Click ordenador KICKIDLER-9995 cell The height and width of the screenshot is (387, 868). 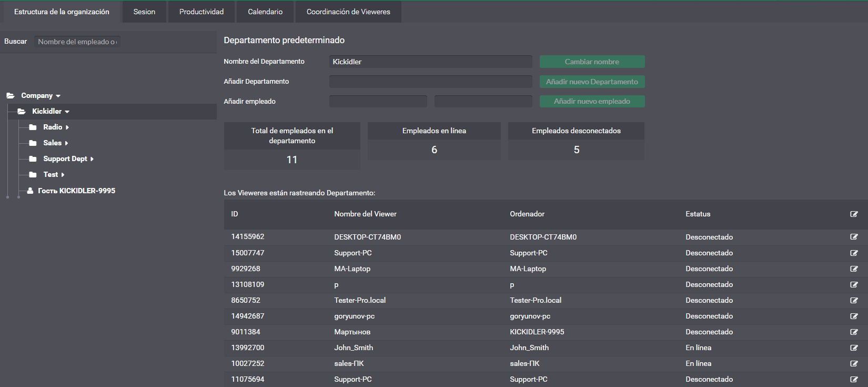click(x=537, y=332)
